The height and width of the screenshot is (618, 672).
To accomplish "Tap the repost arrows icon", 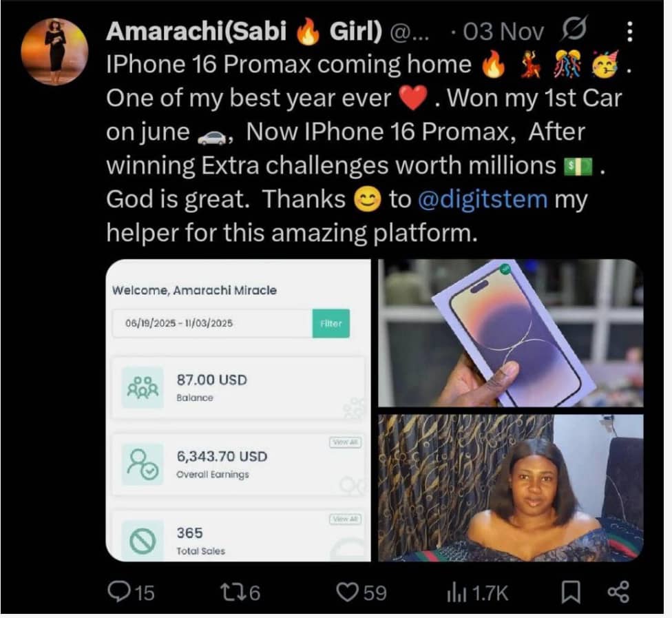I will tap(233, 593).
